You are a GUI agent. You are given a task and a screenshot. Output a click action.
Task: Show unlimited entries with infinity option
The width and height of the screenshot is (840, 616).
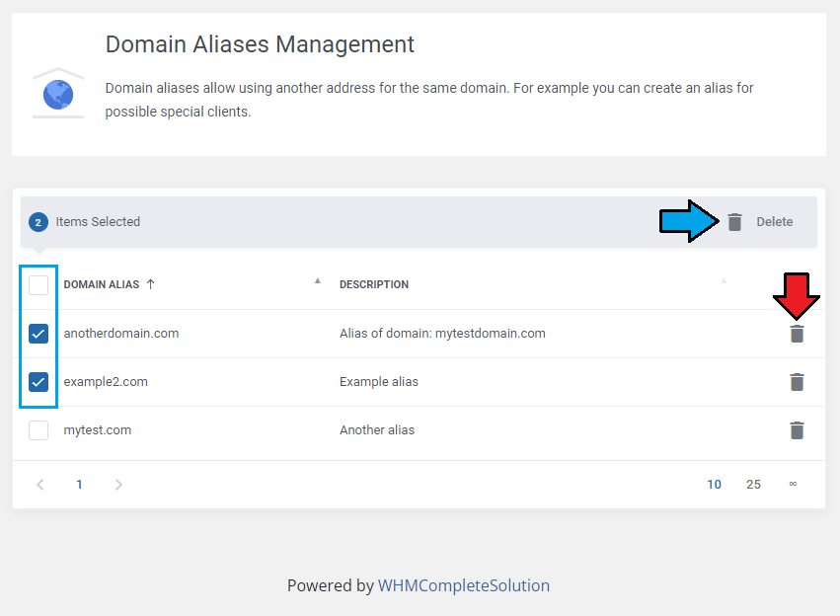(793, 485)
